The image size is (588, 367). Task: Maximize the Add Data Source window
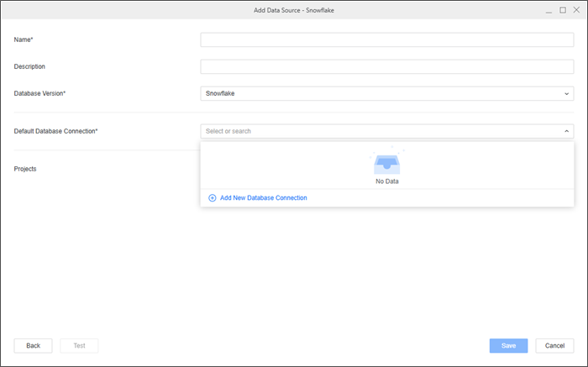tap(563, 10)
